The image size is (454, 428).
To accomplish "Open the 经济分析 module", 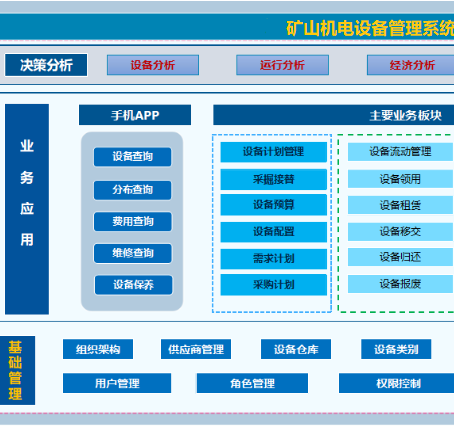I will pos(411,65).
